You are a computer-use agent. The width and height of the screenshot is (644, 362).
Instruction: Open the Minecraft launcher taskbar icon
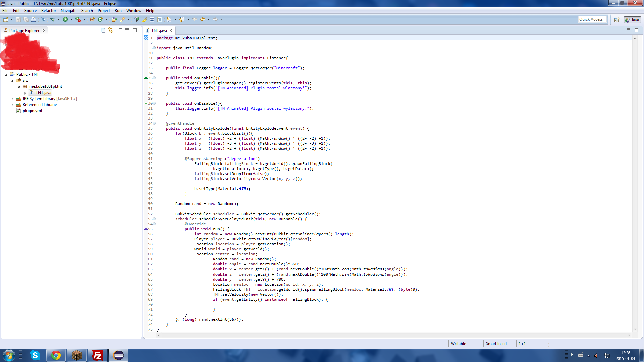76,355
